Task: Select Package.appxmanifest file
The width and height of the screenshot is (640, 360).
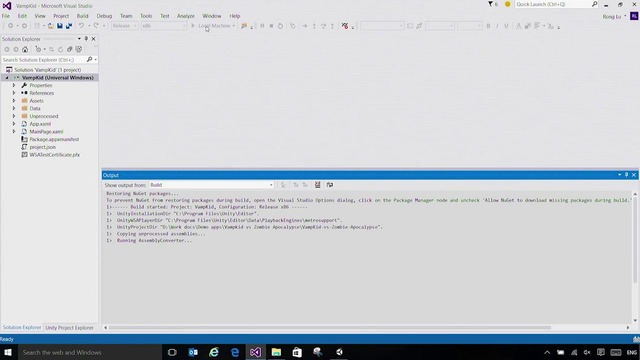Action: (x=54, y=139)
